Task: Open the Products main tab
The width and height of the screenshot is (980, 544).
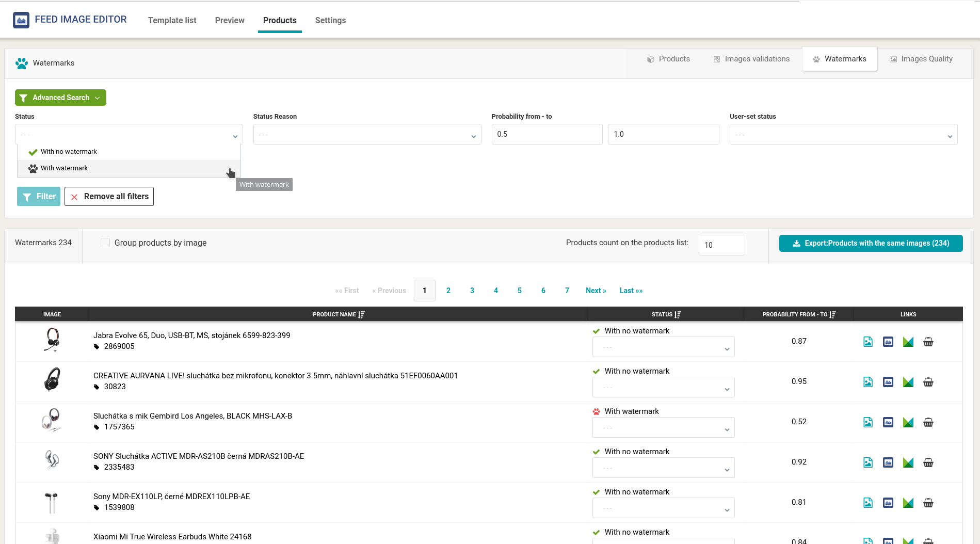Action: click(x=280, y=20)
